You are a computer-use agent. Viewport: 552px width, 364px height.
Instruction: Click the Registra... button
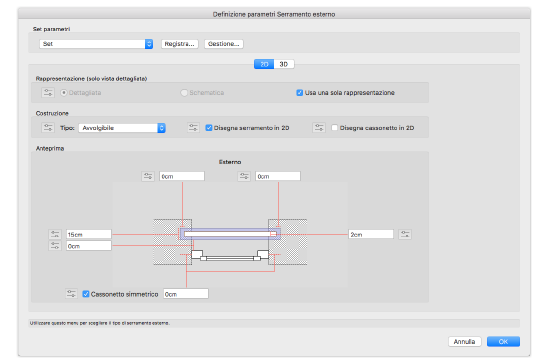[x=180, y=44]
